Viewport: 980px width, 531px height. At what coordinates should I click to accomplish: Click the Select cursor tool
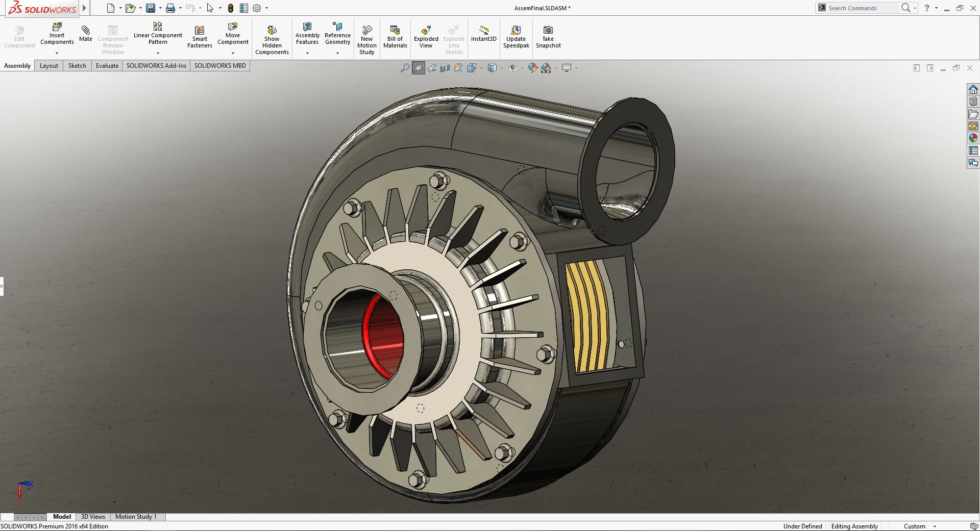click(x=210, y=8)
